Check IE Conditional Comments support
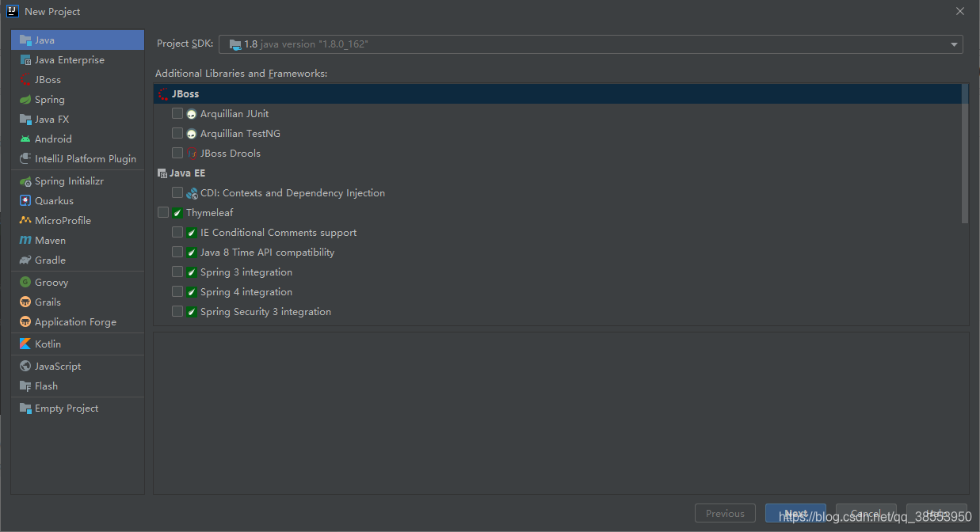 [177, 233]
